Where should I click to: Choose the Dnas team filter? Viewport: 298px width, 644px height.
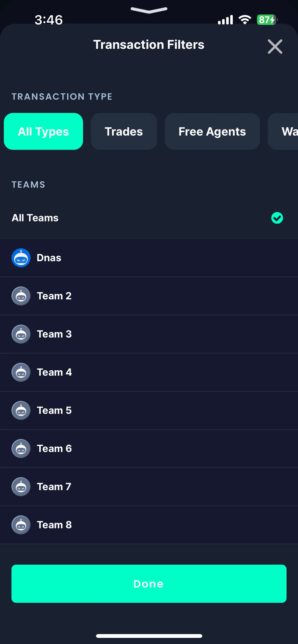click(x=149, y=258)
